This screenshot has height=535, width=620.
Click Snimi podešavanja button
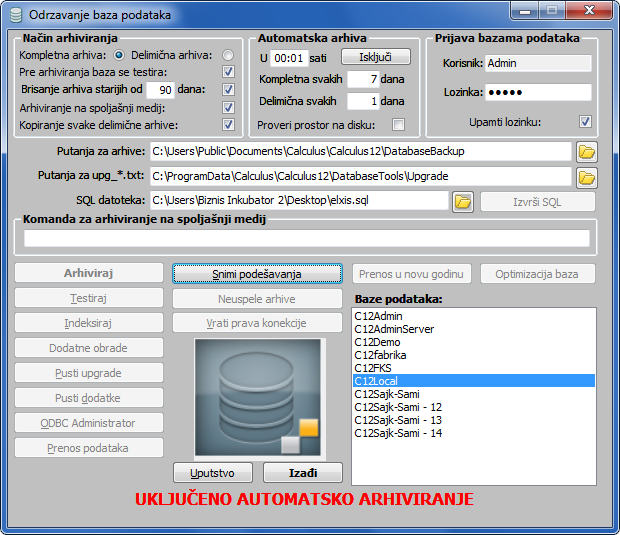pyautogui.click(x=257, y=274)
